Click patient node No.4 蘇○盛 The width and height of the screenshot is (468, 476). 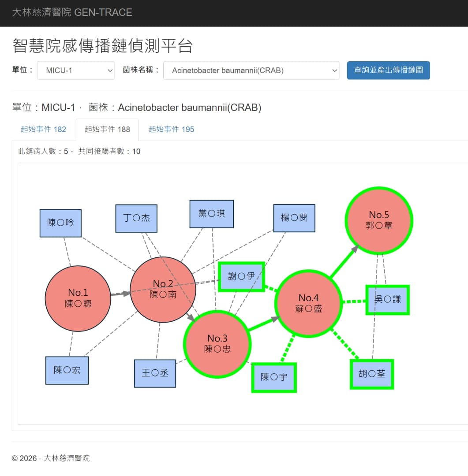308,304
